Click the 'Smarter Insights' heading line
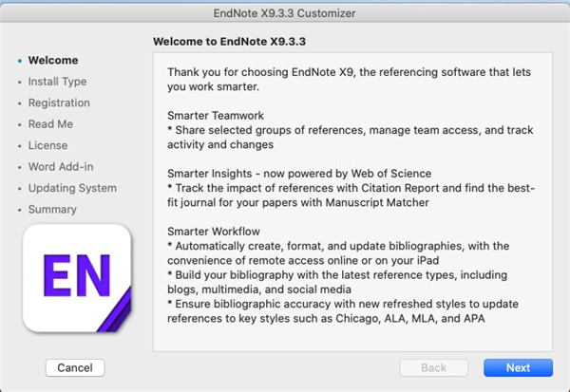The height and width of the screenshot is (392, 570). click(x=299, y=174)
